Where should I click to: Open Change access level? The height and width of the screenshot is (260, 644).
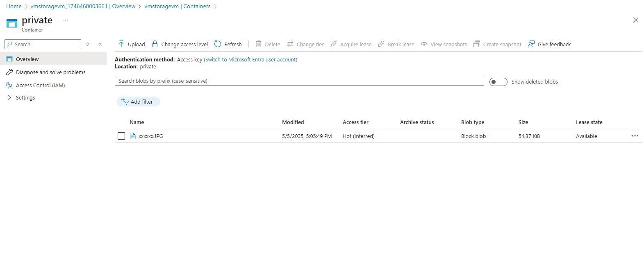coord(180,44)
